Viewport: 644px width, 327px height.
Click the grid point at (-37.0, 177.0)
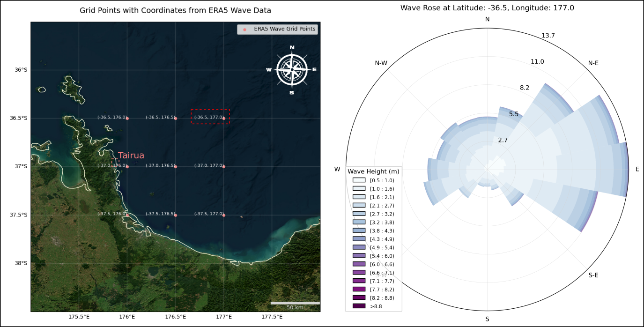click(x=224, y=166)
